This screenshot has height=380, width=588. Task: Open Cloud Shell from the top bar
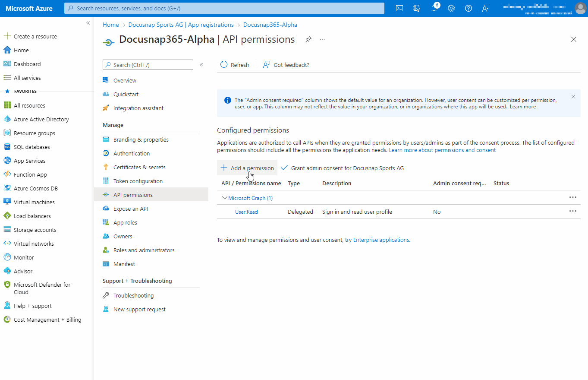pos(399,8)
